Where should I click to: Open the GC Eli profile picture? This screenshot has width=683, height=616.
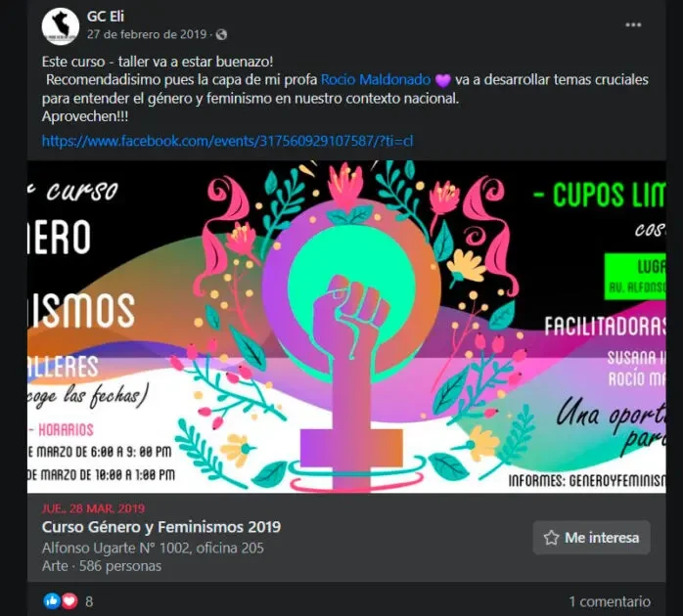60,26
